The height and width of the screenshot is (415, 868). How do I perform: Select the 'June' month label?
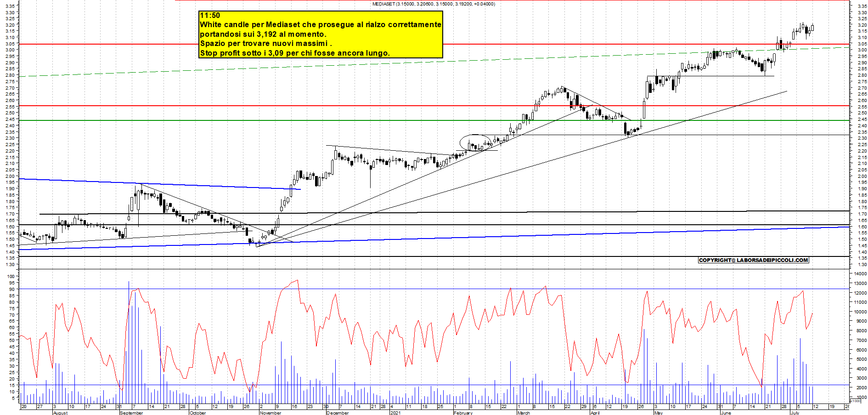coord(726,413)
